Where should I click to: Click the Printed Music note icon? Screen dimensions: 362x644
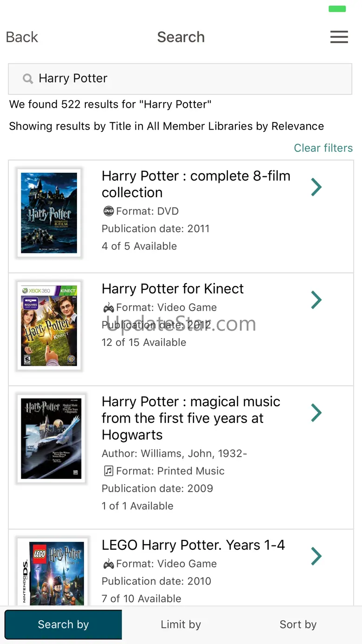pos(108,471)
